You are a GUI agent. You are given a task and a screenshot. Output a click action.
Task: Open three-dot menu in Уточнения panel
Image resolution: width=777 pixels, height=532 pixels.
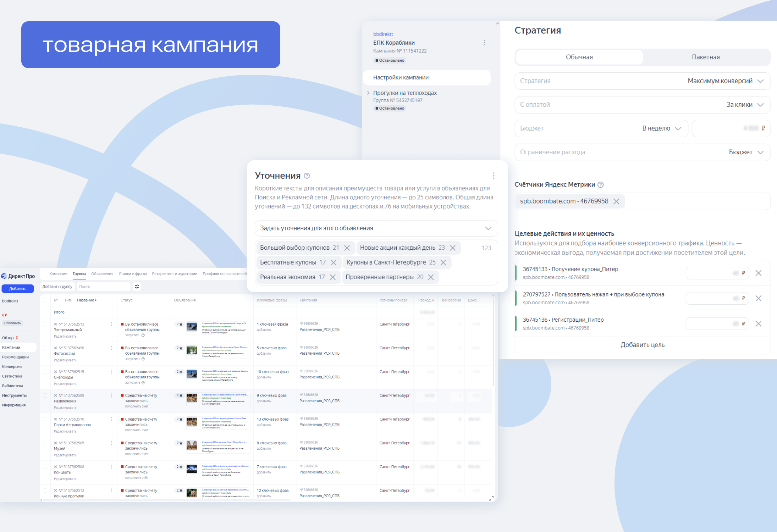click(494, 176)
